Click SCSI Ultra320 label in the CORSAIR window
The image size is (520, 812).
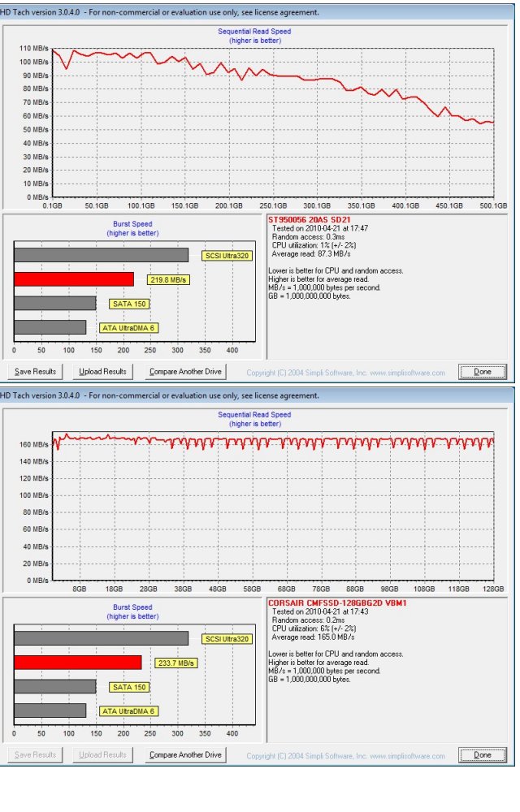(227, 638)
